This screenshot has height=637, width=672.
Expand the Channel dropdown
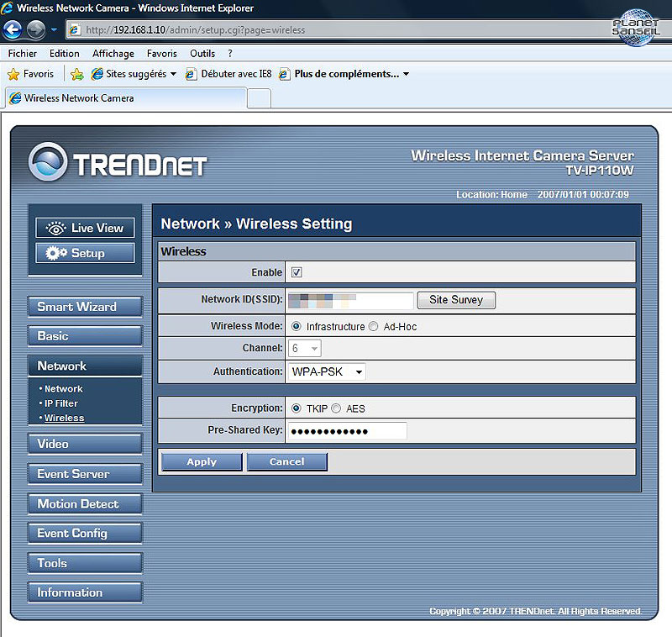coord(306,348)
